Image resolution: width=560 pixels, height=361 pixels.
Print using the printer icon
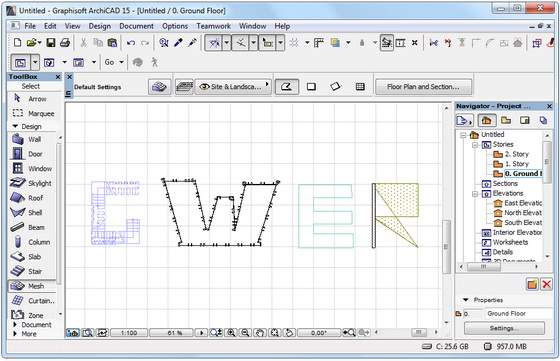[x=65, y=43]
